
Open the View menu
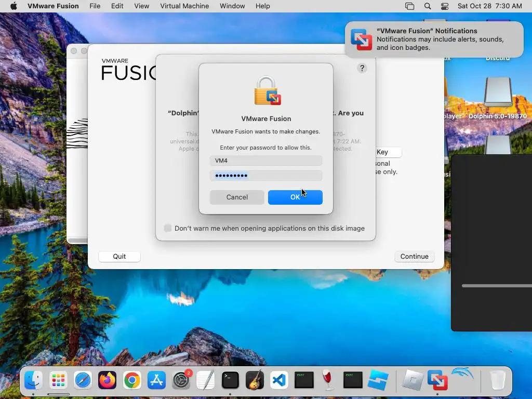pyautogui.click(x=141, y=6)
